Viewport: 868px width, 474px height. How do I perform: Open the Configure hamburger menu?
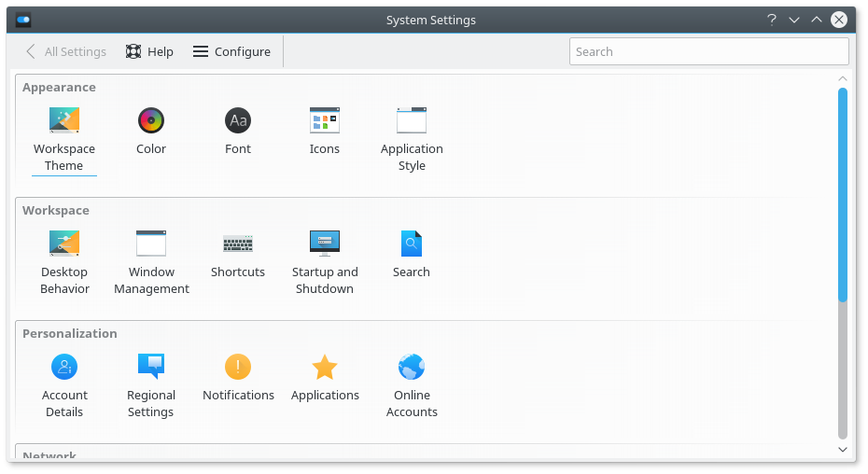pos(231,51)
